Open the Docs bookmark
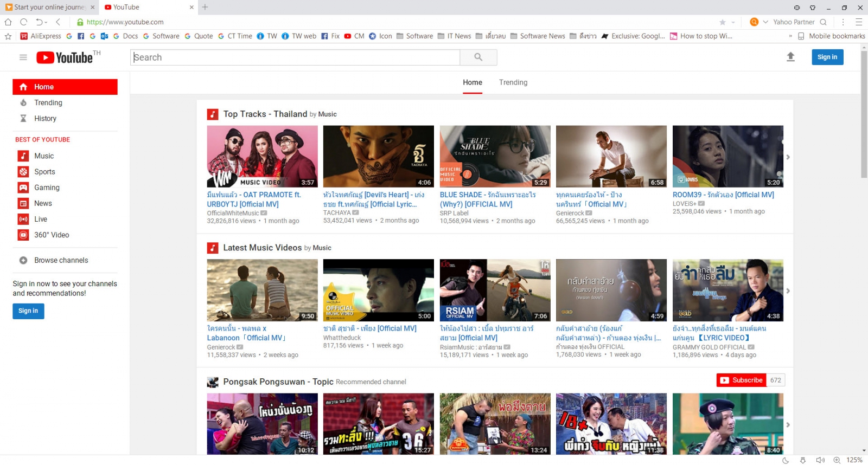The height and width of the screenshot is (465, 868). click(125, 36)
